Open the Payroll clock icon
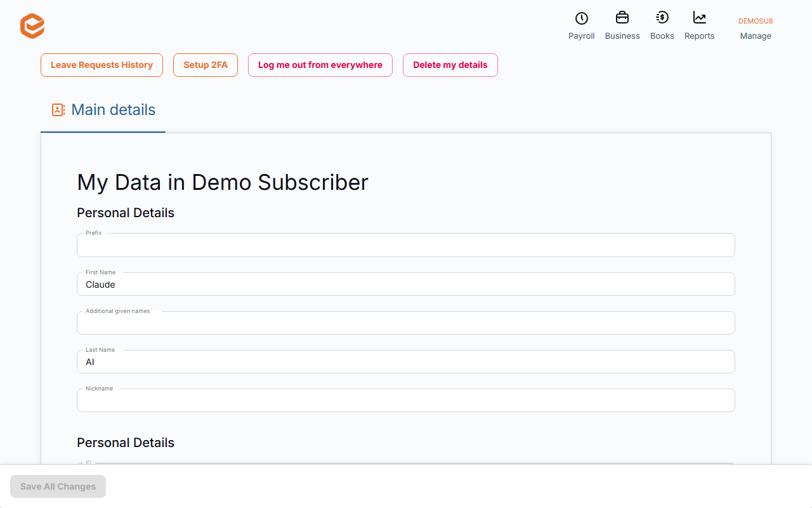The height and width of the screenshot is (508, 812). tap(581, 18)
